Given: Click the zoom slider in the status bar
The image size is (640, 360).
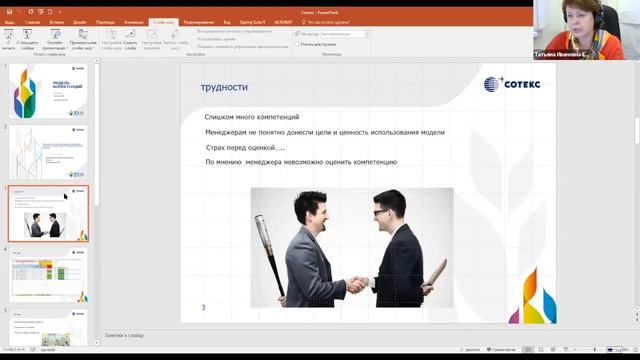Looking at the screenshot, I should click(590, 350).
